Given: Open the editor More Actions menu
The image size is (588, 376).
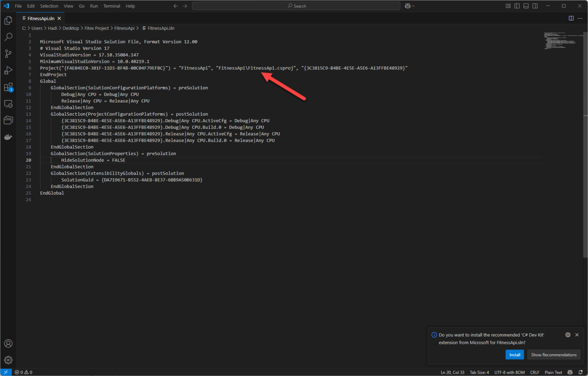Looking at the screenshot, I should [x=580, y=18].
